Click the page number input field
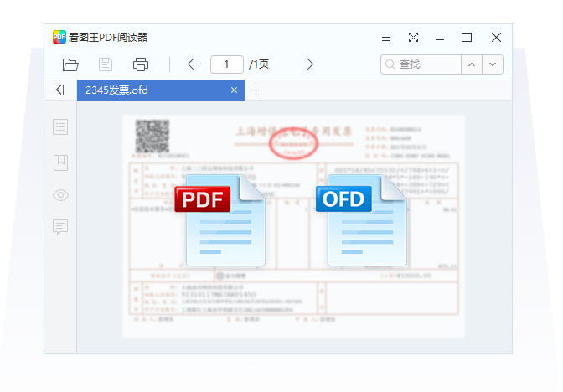The width and height of the screenshot is (563, 392). tap(227, 64)
